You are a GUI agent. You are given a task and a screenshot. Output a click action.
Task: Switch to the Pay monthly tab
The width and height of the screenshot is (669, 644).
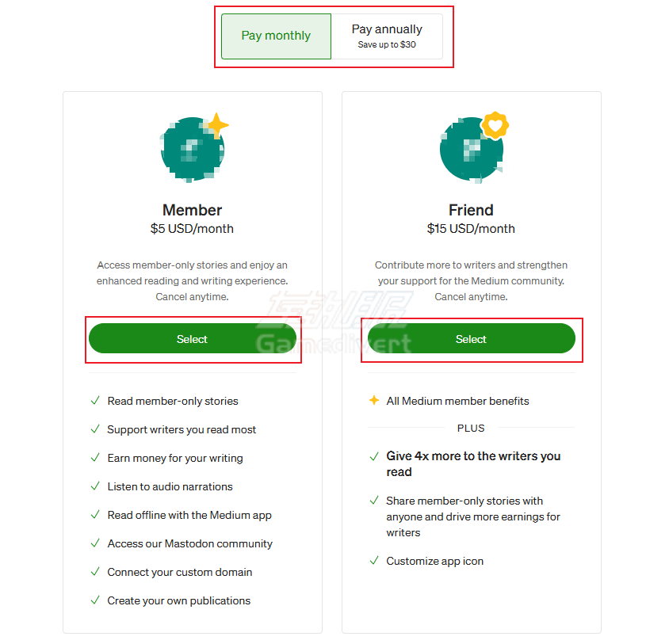[276, 36]
